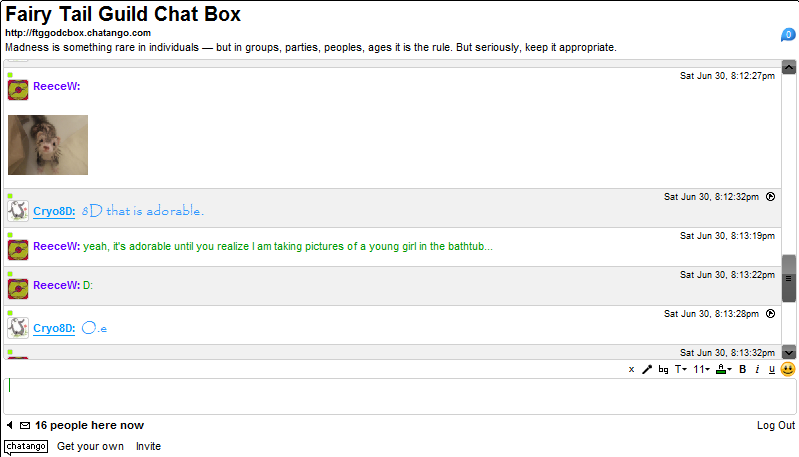Toggle bold text formatting
799x457 pixels.
[x=743, y=369]
